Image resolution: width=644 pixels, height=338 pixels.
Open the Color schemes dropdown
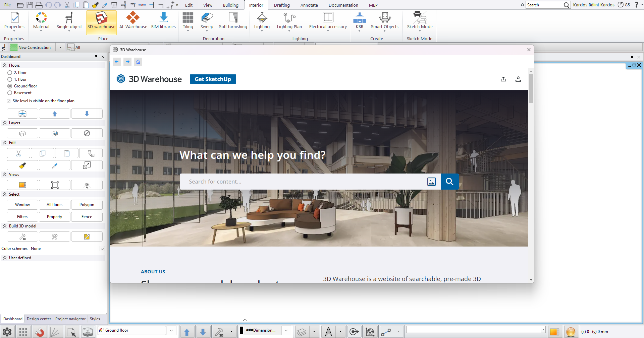tap(102, 249)
